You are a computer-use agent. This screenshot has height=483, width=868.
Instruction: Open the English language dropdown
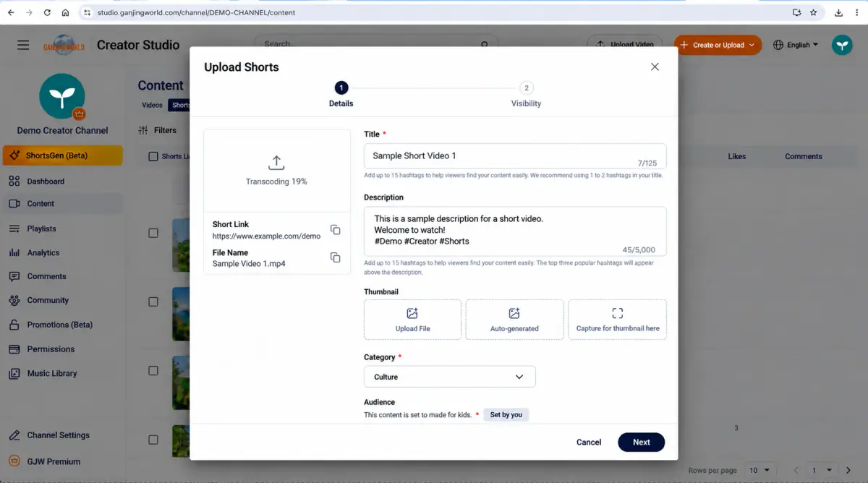point(796,45)
